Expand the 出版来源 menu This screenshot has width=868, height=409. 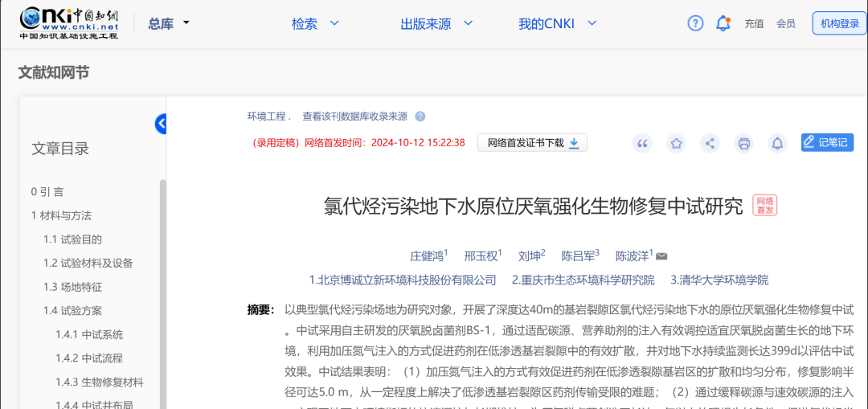click(436, 23)
